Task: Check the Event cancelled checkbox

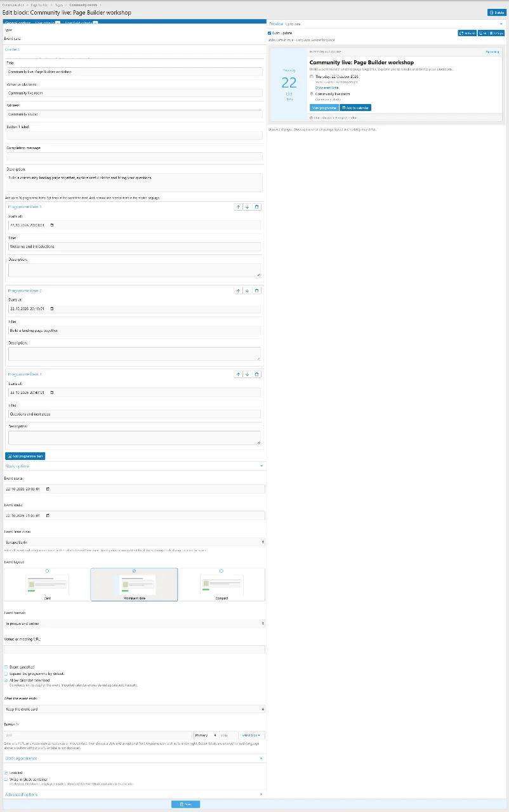Action: pyautogui.click(x=6, y=667)
